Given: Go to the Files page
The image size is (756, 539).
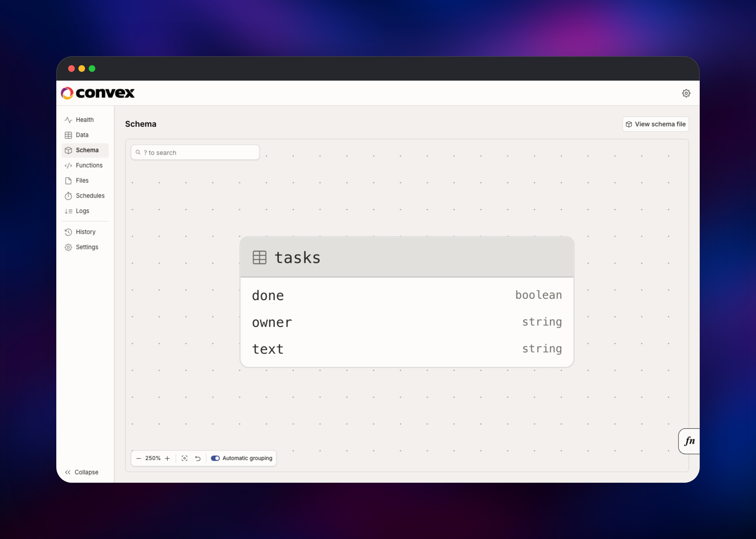Looking at the screenshot, I should [x=85, y=180].
